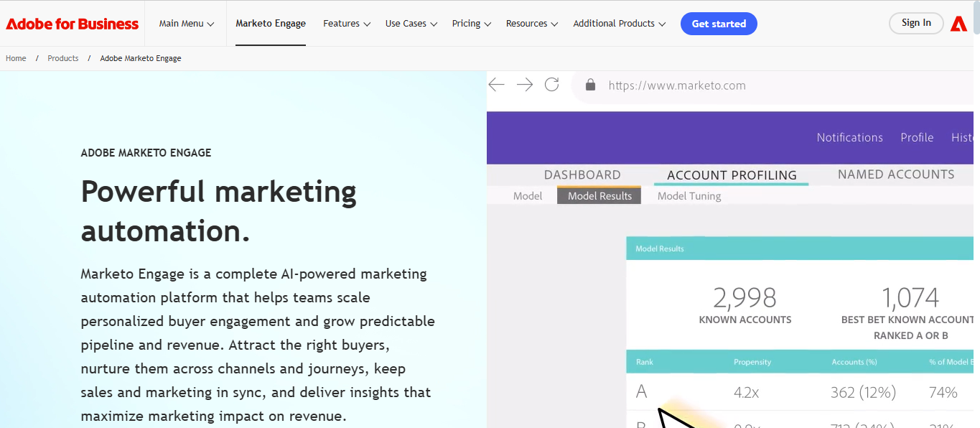Open the Additional Products menu
Screen dimensions: 980x428
pyautogui.click(x=620, y=24)
